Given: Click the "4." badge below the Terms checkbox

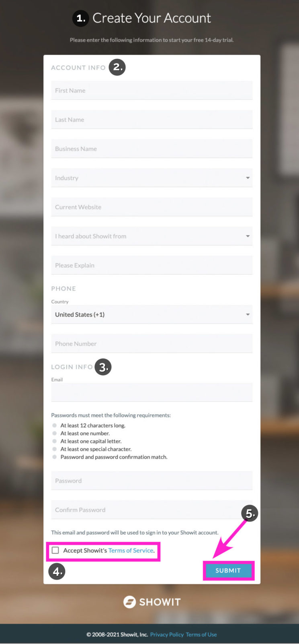Looking at the screenshot, I should tap(57, 571).
